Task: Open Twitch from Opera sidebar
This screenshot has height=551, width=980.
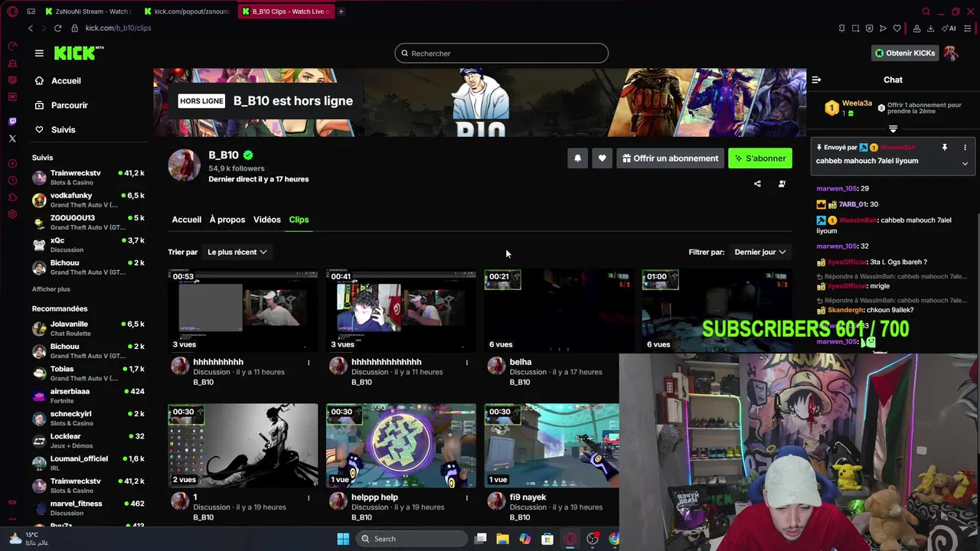Action: 12,122
